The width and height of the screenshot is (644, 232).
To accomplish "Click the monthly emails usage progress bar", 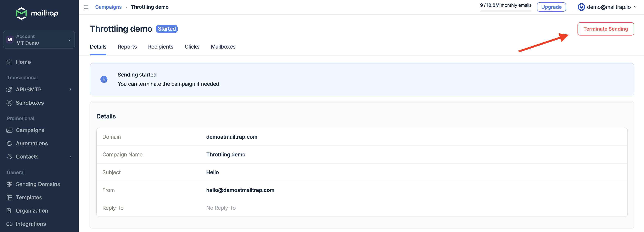I will pos(505,11).
